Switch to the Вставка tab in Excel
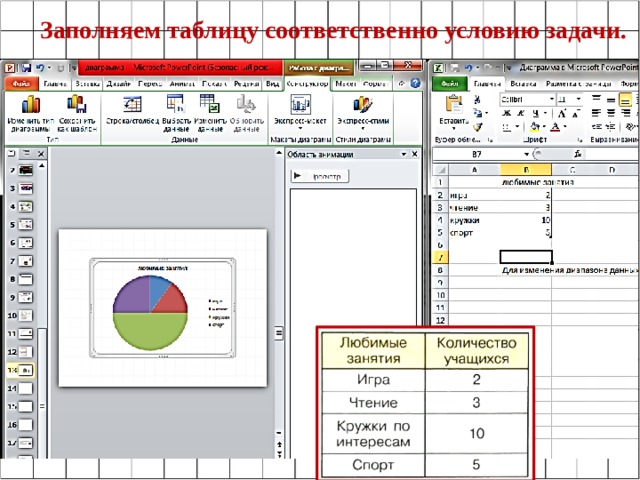 [523, 84]
